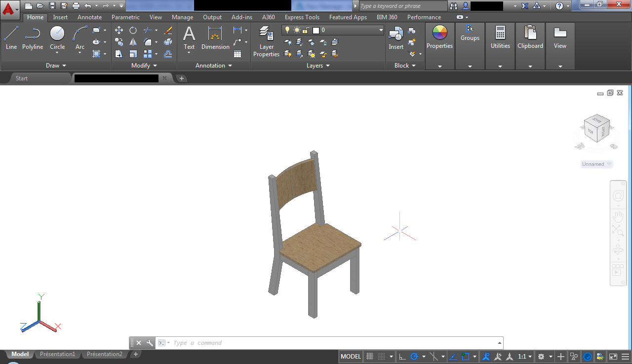Open the Layer Properties manager
The height and width of the screenshot is (364, 632).
point(266,40)
